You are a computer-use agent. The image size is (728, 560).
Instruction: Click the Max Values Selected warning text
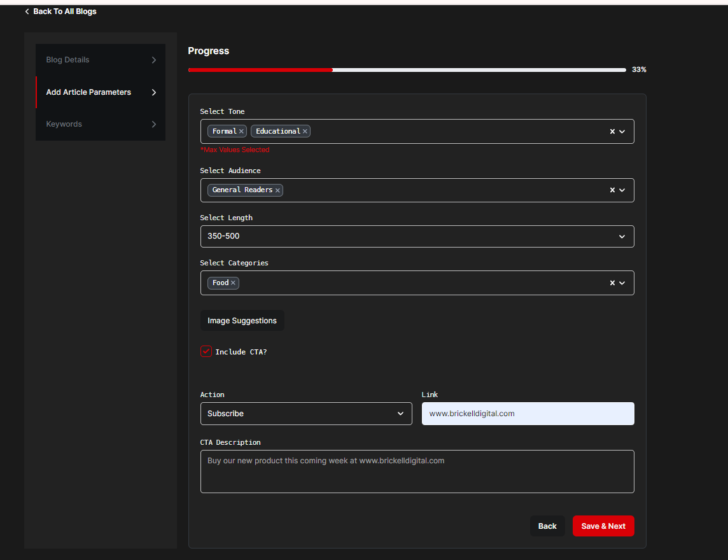click(x=235, y=150)
